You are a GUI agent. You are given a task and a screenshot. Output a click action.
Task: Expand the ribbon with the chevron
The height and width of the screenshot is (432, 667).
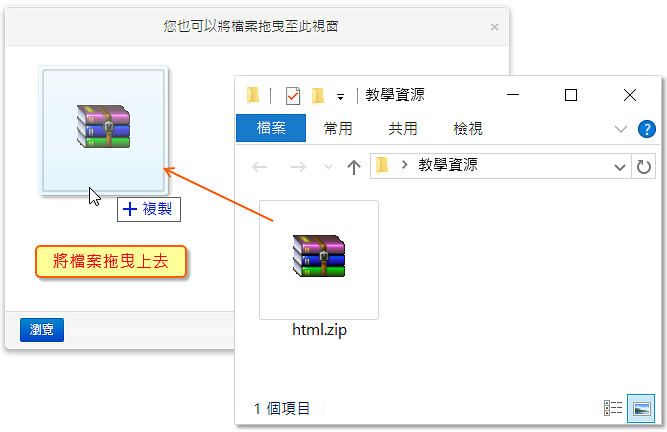(621, 129)
